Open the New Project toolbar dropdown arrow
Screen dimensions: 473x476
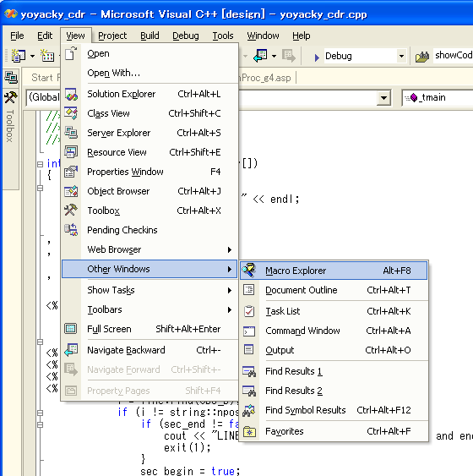pyautogui.click(x=32, y=56)
